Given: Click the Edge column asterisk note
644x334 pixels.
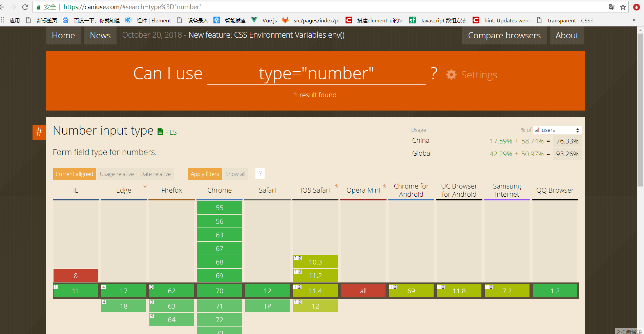Looking at the screenshot, I should click(x=145, y=186).
